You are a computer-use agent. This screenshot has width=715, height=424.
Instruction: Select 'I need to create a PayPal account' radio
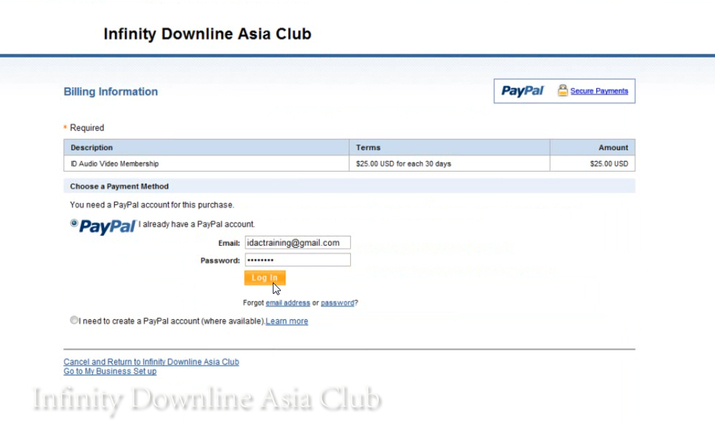point(74,320)
